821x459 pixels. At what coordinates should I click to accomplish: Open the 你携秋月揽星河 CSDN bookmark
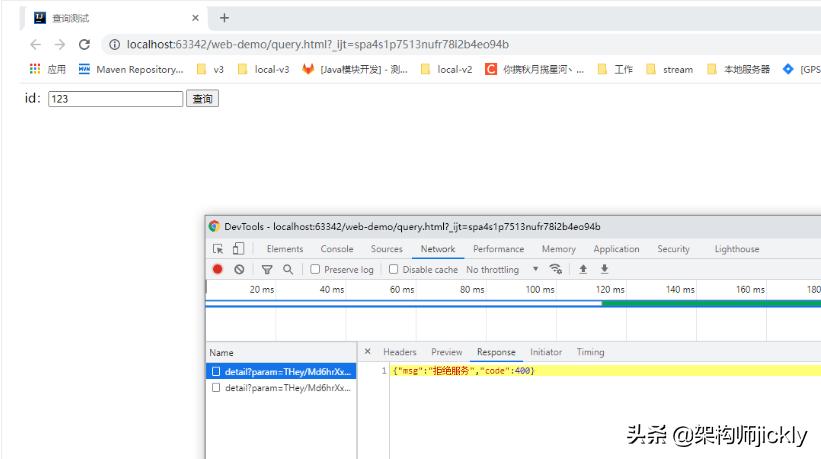pos(534,69)
